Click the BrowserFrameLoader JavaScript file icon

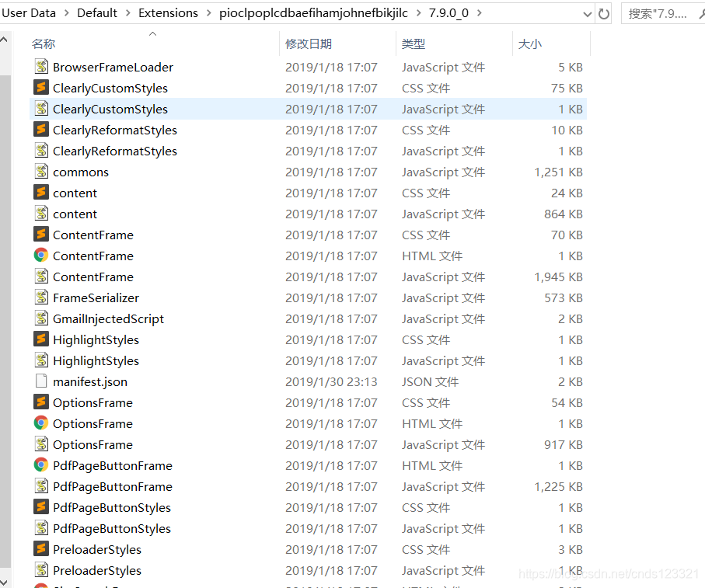(41, 67)
